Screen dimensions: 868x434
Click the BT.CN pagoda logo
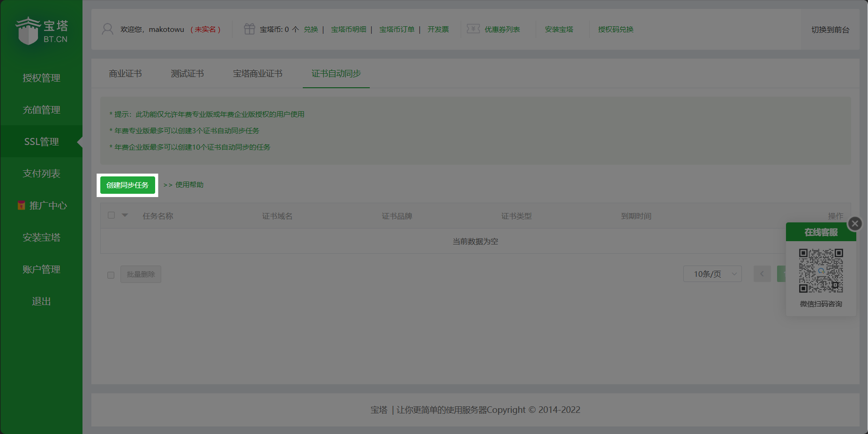(41, 31)
